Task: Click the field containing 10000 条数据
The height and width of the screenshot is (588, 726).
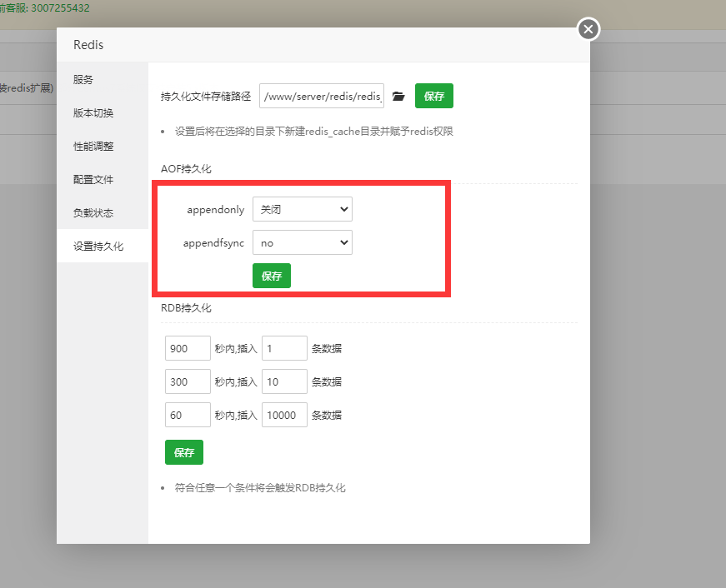Action: click(x=284, y=415)
